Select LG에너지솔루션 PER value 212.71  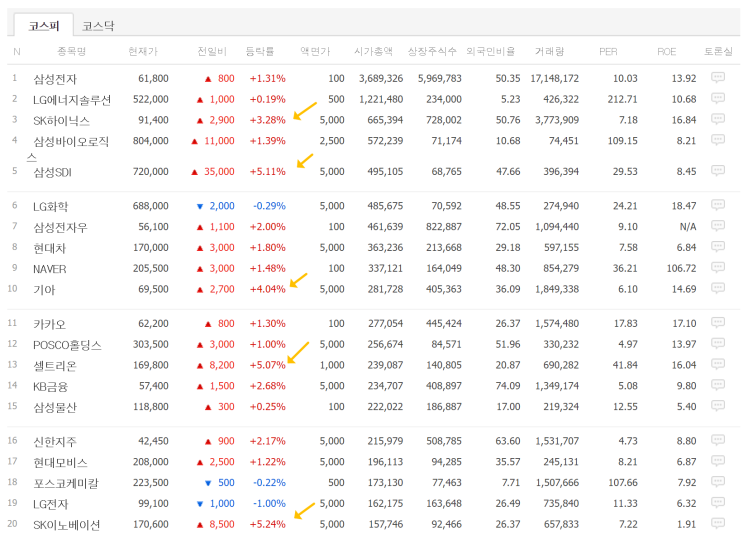coord(623,99)
